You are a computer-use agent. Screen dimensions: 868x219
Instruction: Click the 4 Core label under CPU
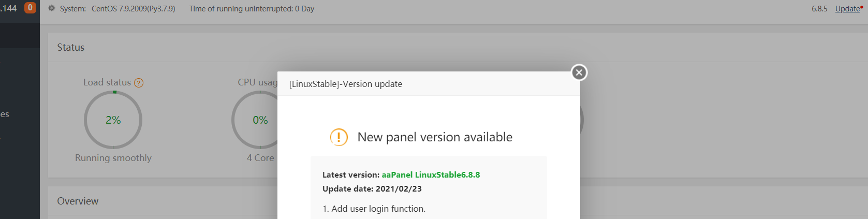coord(260,158)
